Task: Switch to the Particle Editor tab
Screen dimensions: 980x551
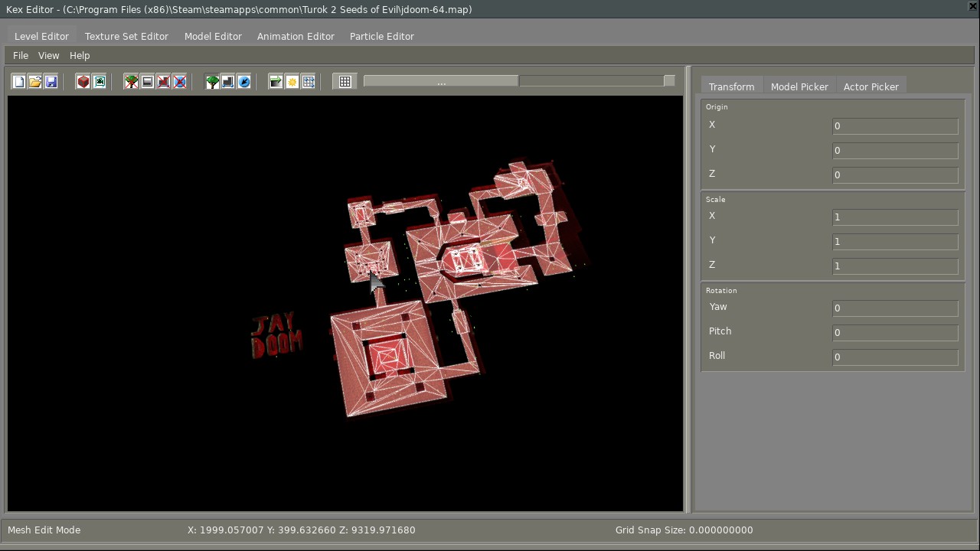Action: click(381, 37)
